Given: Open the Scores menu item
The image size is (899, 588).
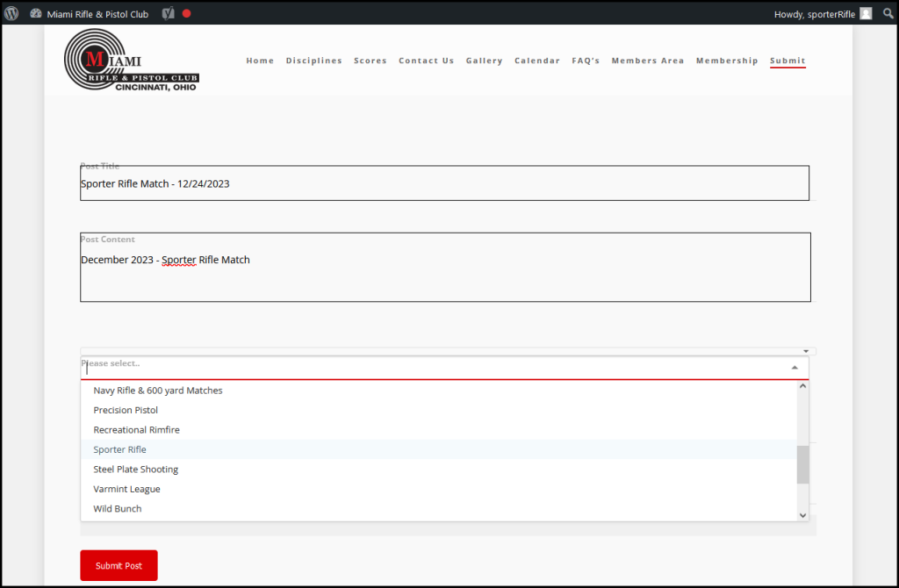Looking at the screenshot, I should coord(370,61).
